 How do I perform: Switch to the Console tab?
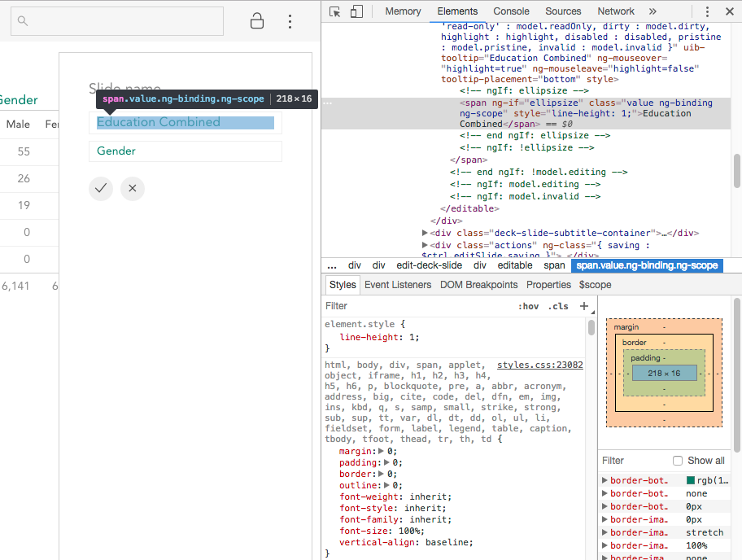511,11
